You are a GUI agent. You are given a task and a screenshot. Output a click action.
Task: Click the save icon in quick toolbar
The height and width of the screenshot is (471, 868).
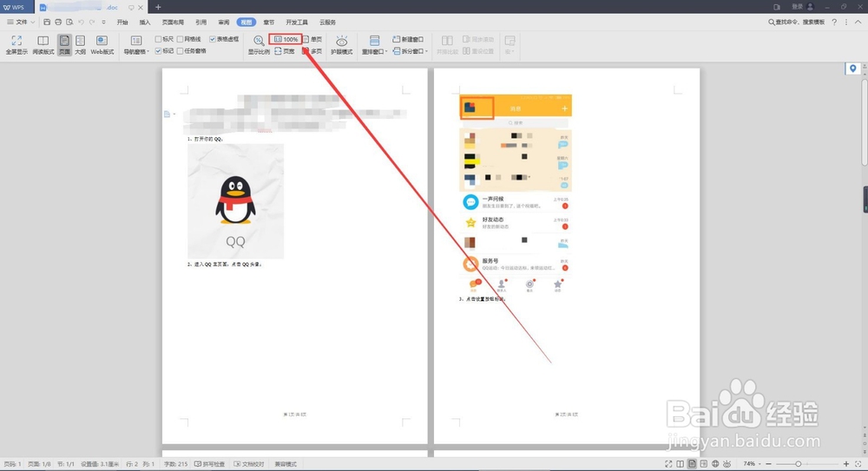click(x=47, y=23)
